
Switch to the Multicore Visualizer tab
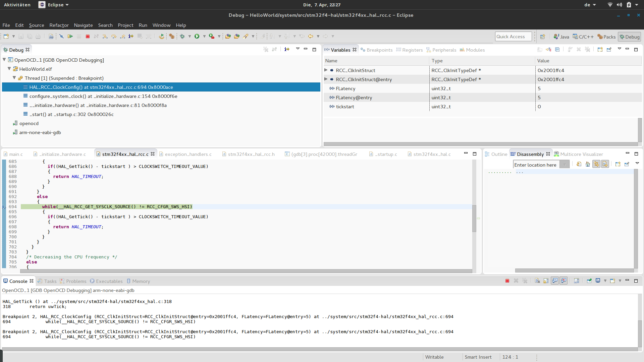(578, 154)
